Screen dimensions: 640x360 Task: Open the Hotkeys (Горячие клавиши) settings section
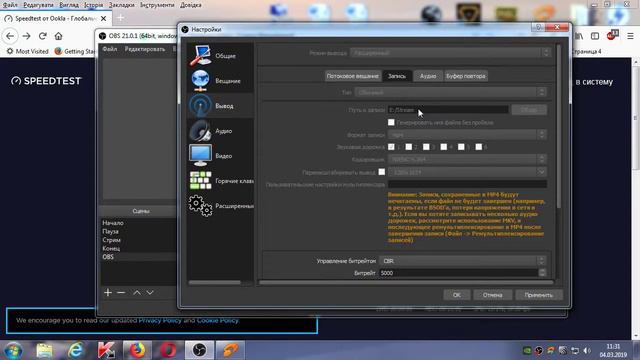(x=220, y=181)
